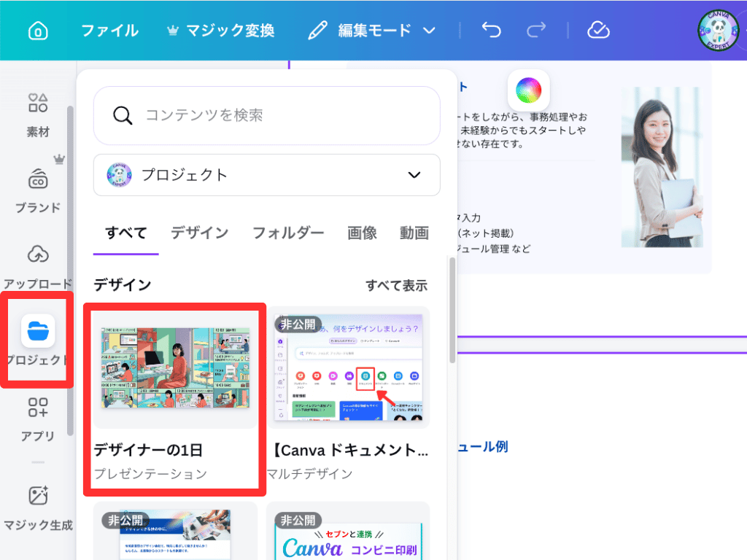Select the アプリ (Apps) sidebar icon
This screenshot has width=747, height=560.
click(37, 416)
